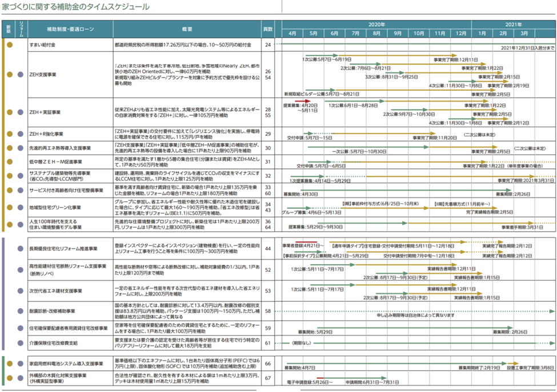Click the label 募集開始:5月29日

315,333
